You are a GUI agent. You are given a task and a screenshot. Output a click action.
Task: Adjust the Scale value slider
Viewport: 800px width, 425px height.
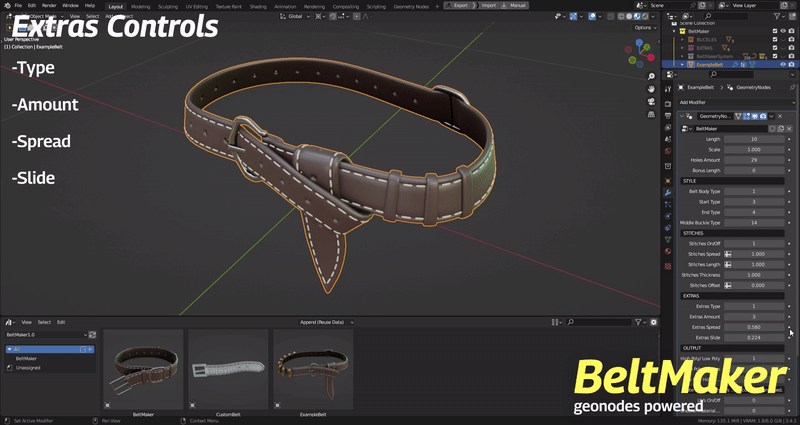click(754, 149)
